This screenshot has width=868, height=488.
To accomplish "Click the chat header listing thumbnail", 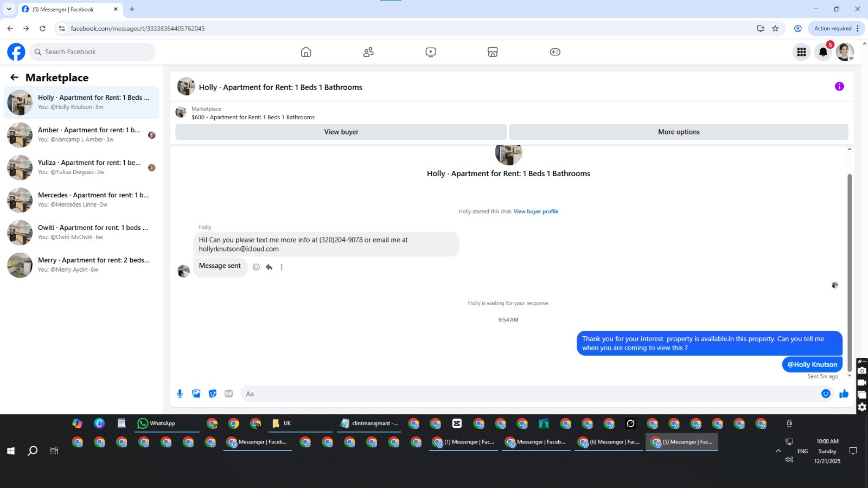I will 186,86.
